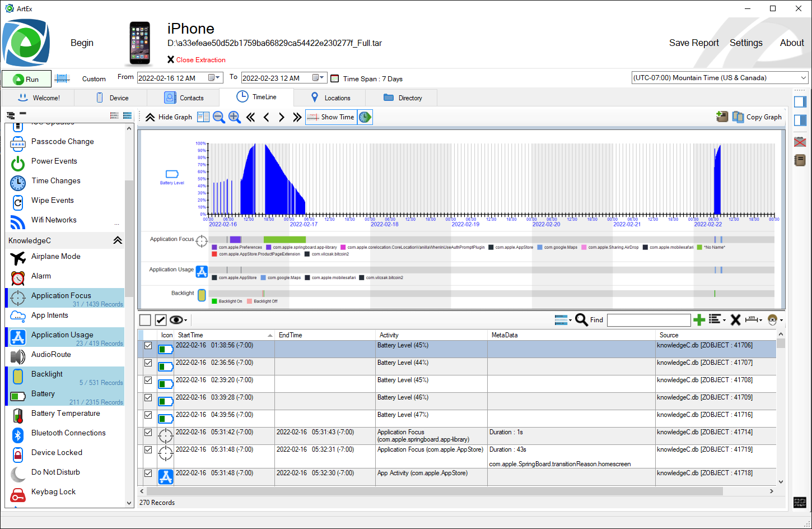Screen dimensions: 812x529
Task: Toggle the Show Time button
Action: [x=331, y=117]
